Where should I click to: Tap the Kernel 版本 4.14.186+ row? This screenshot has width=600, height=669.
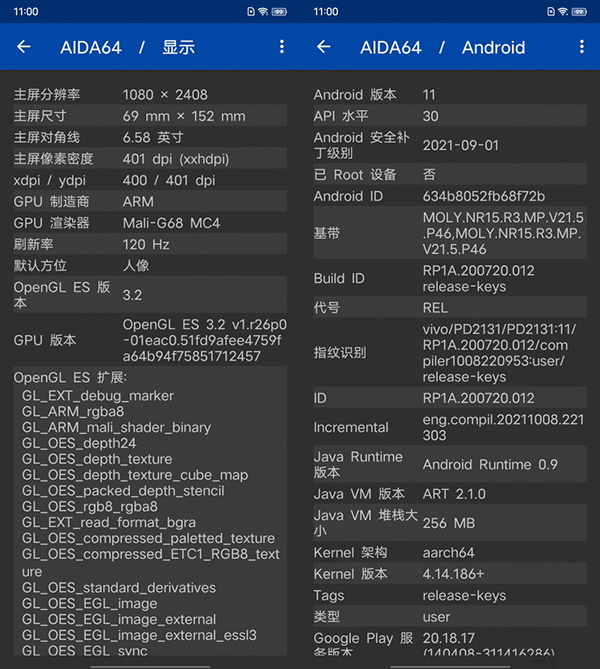[449, 574]
